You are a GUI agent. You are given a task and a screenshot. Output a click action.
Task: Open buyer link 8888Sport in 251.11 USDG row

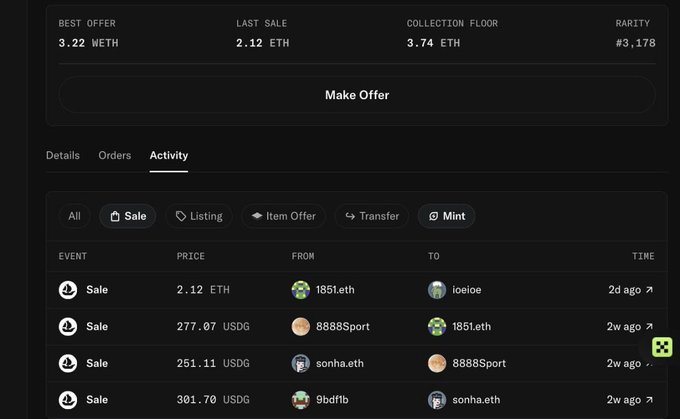(x=479, y=363)
